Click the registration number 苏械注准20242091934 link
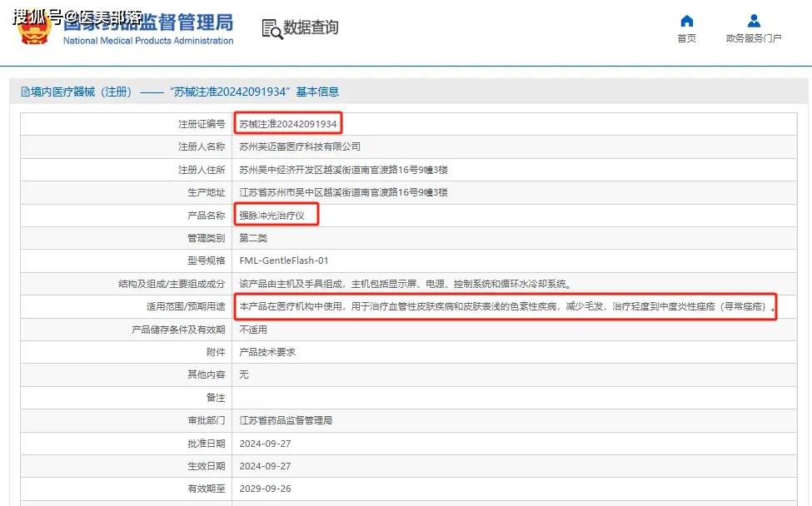This screenshot has width=812, height=506. point(288,122)
